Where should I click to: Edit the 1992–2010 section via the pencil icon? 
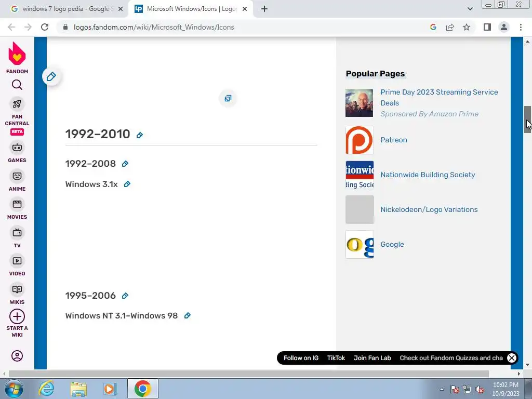tap(139, 135)
